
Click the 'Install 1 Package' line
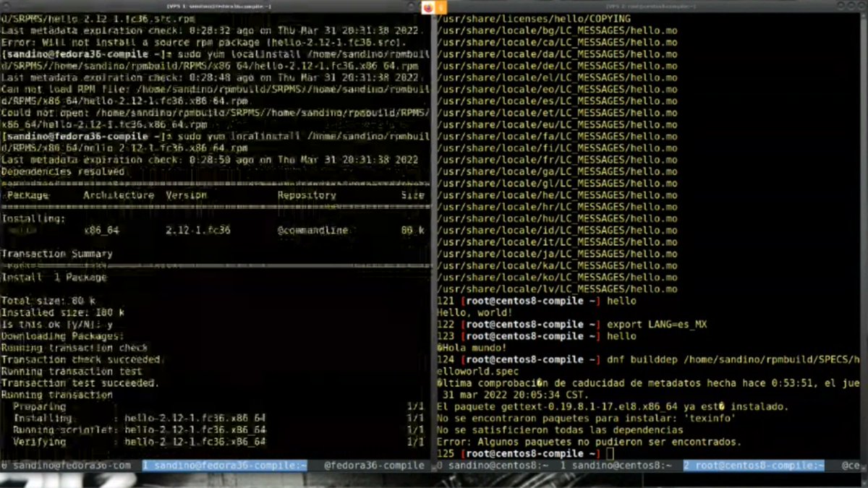pos(54,278)
